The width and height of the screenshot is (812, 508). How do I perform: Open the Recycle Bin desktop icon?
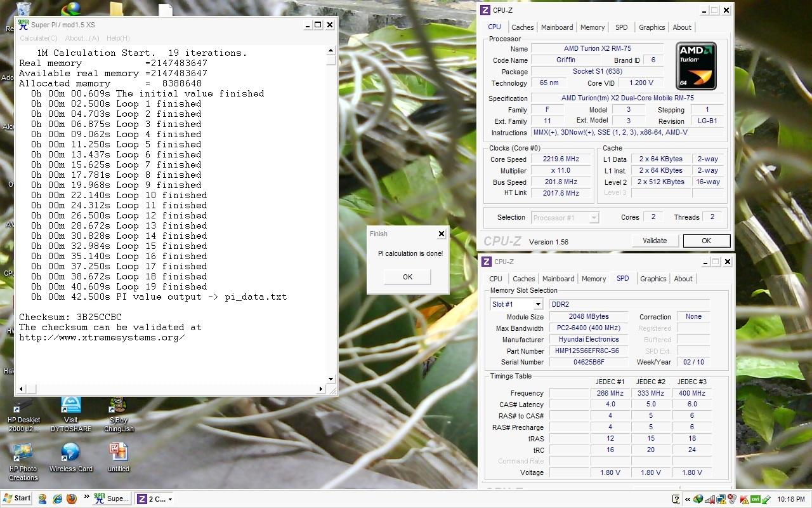pos(23,8)
